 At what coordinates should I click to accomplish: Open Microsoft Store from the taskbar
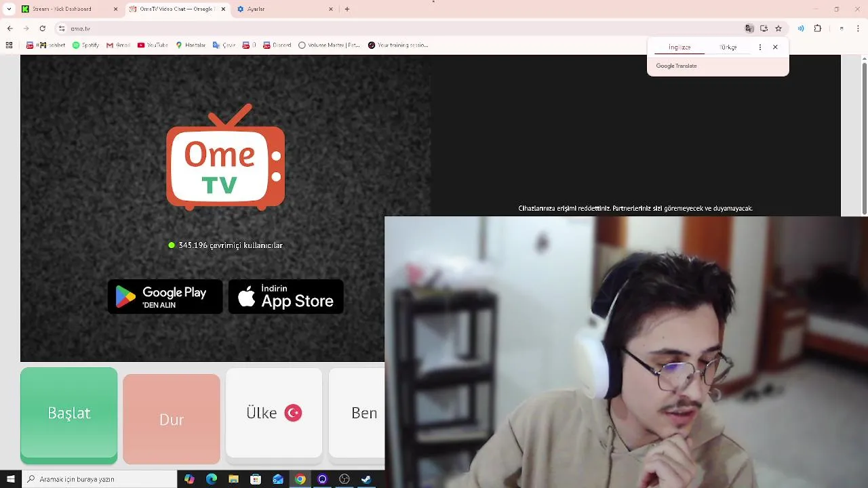pyautogui.click(x=256, y=479)
